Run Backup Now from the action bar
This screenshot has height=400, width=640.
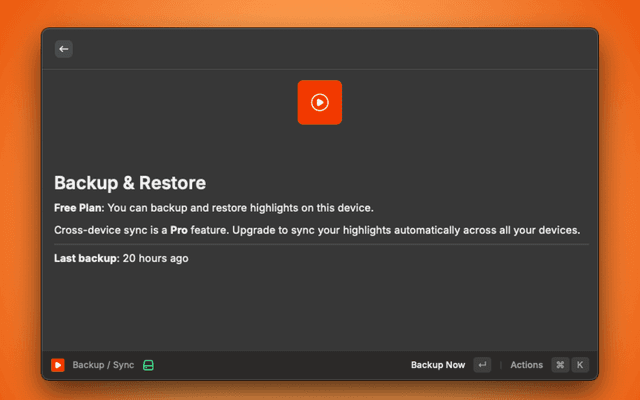(x=437, y=365)
